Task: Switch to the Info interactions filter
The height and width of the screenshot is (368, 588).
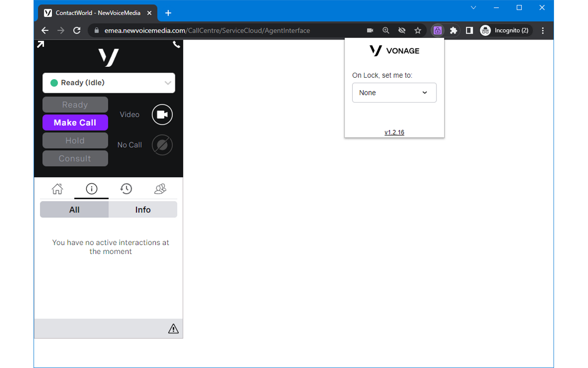Action: click(143, 210)
